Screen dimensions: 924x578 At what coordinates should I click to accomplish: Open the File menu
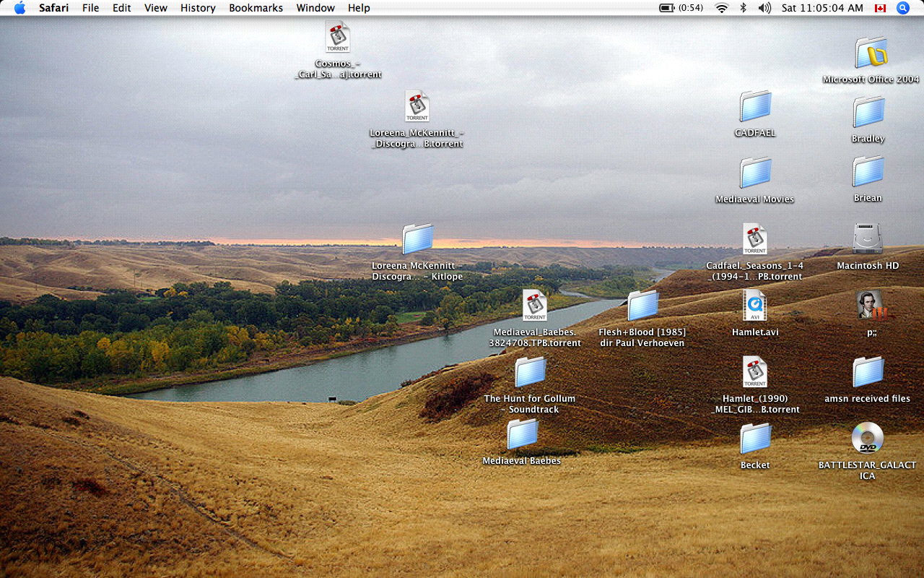point(91,8)
